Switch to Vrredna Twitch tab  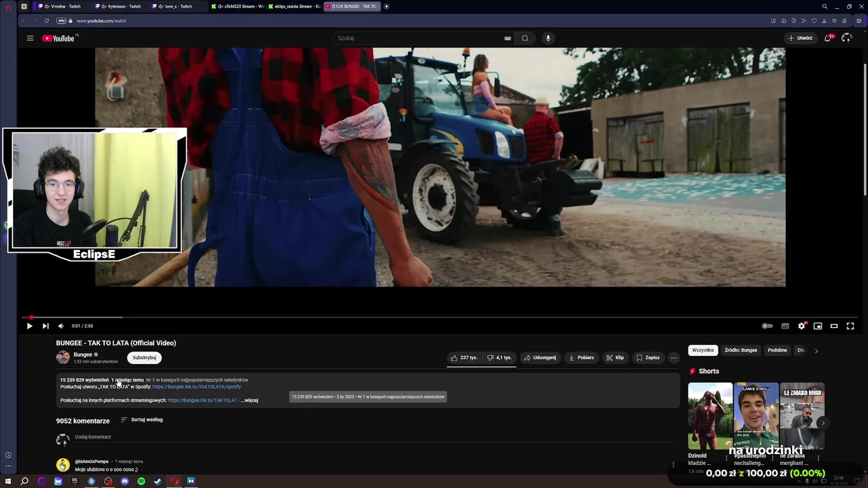[62, 6]
